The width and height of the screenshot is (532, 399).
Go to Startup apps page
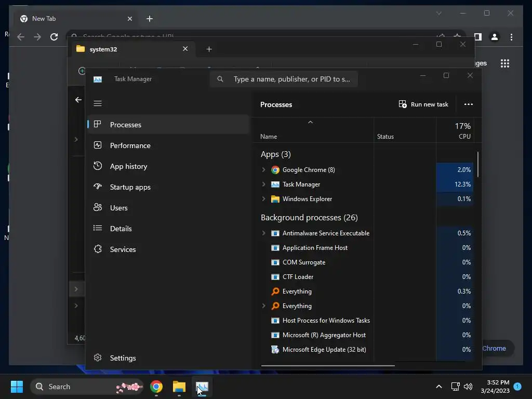(130, 187)
